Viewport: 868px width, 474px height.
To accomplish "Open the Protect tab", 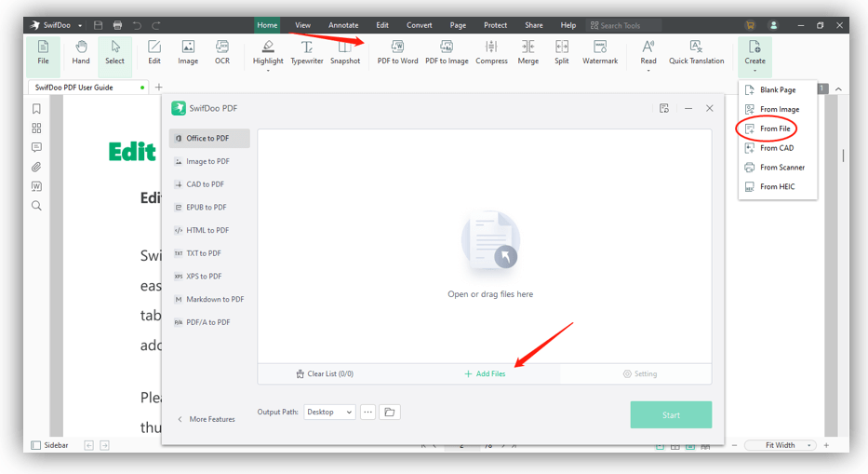I will [x=495, y=25].
